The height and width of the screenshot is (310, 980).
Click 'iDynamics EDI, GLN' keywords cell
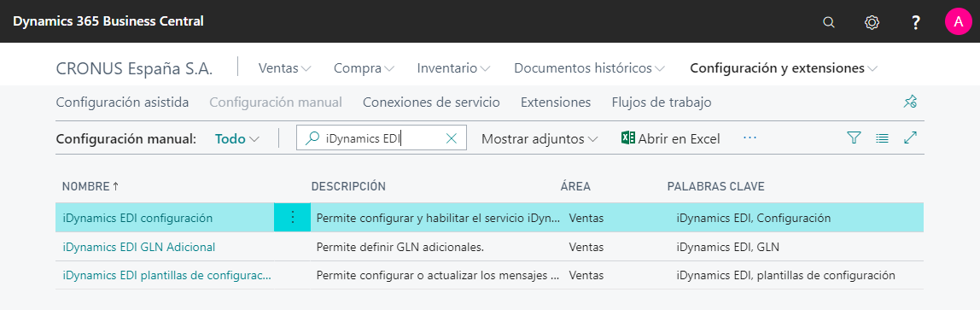727,247
